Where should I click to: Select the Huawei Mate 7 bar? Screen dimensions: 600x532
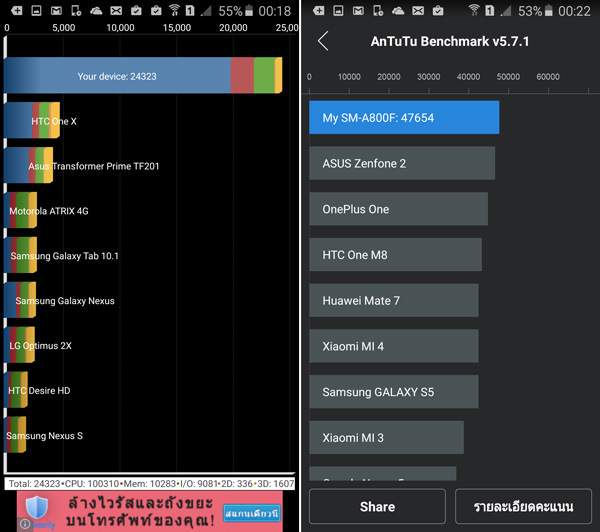394,300
